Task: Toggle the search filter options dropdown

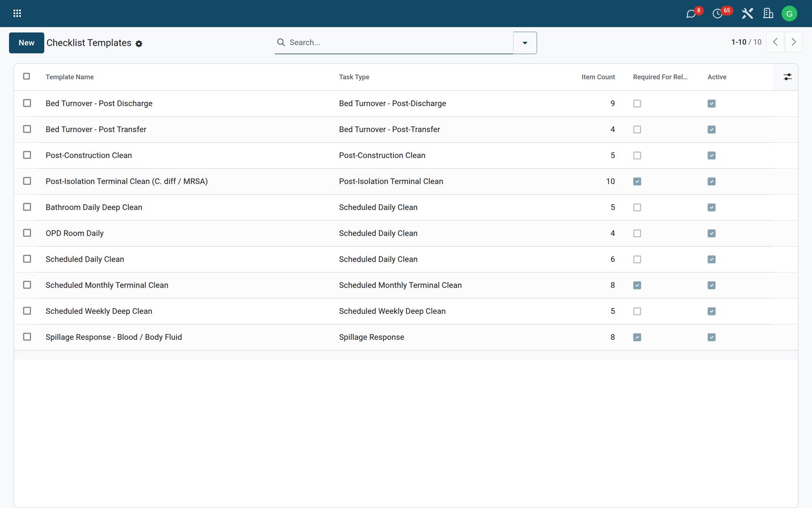Action: (x=525, y=43)
